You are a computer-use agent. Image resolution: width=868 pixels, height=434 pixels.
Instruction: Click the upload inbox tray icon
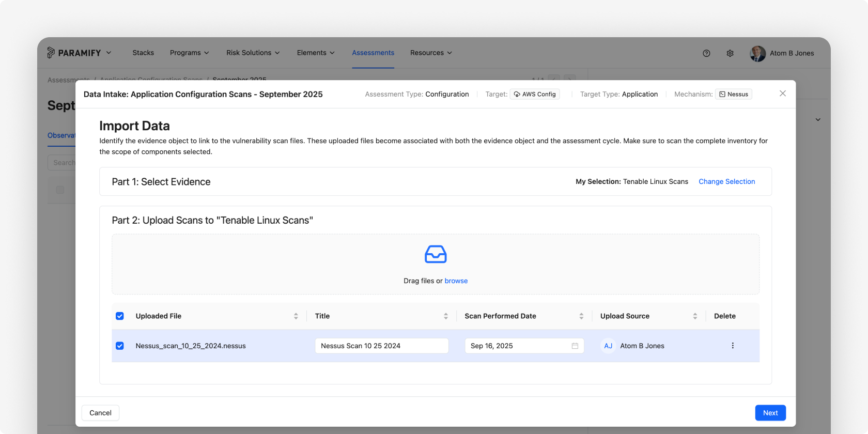click(436, 254)
